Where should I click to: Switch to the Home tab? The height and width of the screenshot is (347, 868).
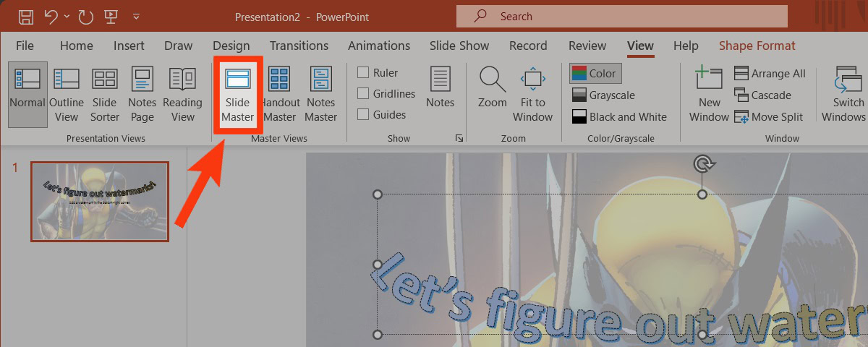77,46
